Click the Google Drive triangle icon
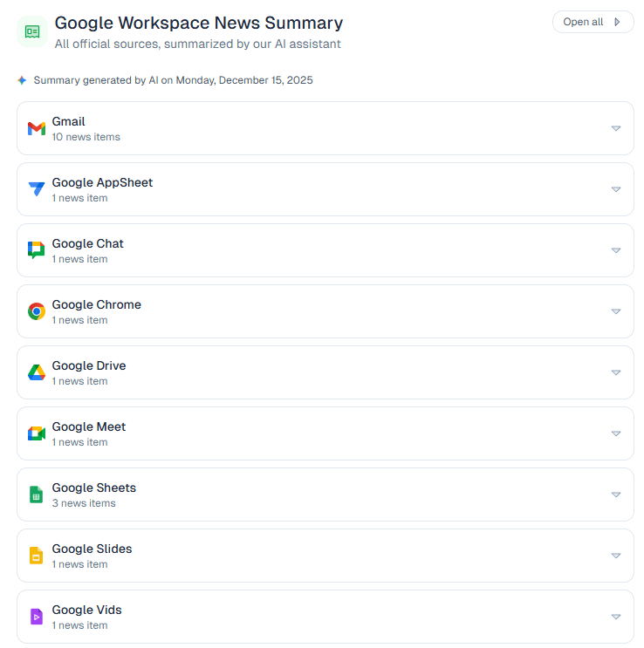 [x=36, y=372]
